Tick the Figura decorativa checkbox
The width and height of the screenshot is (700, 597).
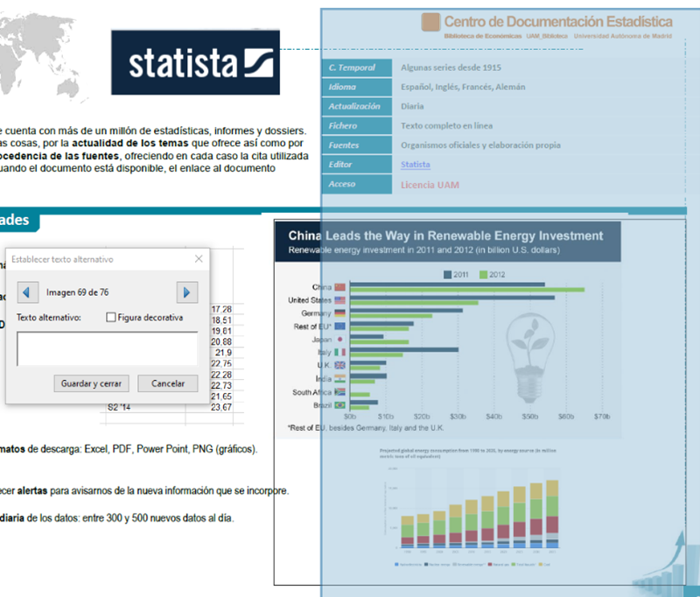click(x=111, y=317)
